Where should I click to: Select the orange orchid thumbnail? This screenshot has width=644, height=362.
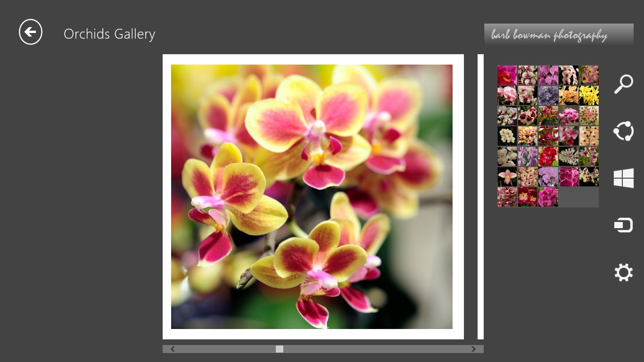[569, 95]
